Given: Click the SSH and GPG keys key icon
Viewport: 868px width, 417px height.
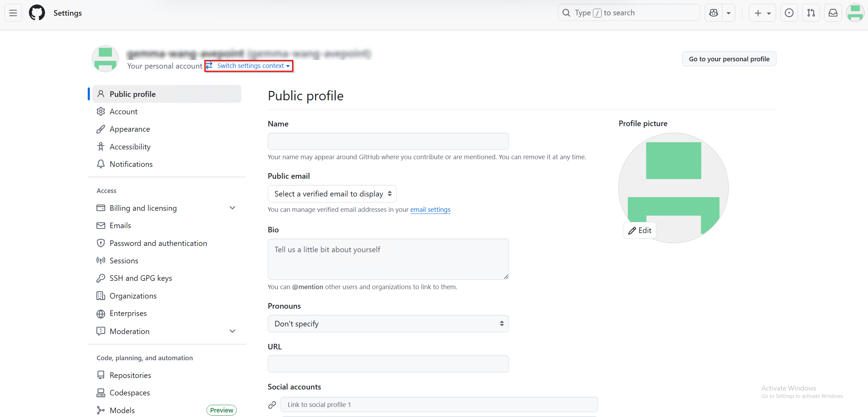Looking at the screenshot, I should pos(101,278).
